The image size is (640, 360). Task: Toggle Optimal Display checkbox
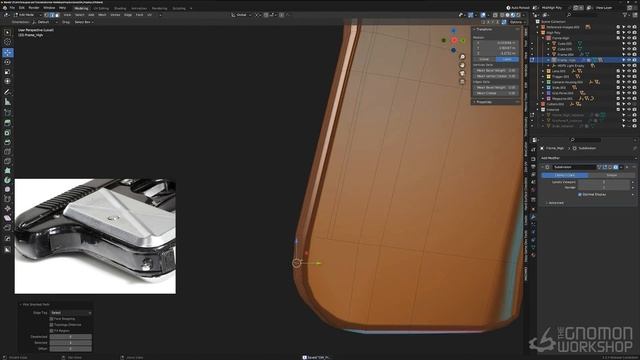(580, 195)
